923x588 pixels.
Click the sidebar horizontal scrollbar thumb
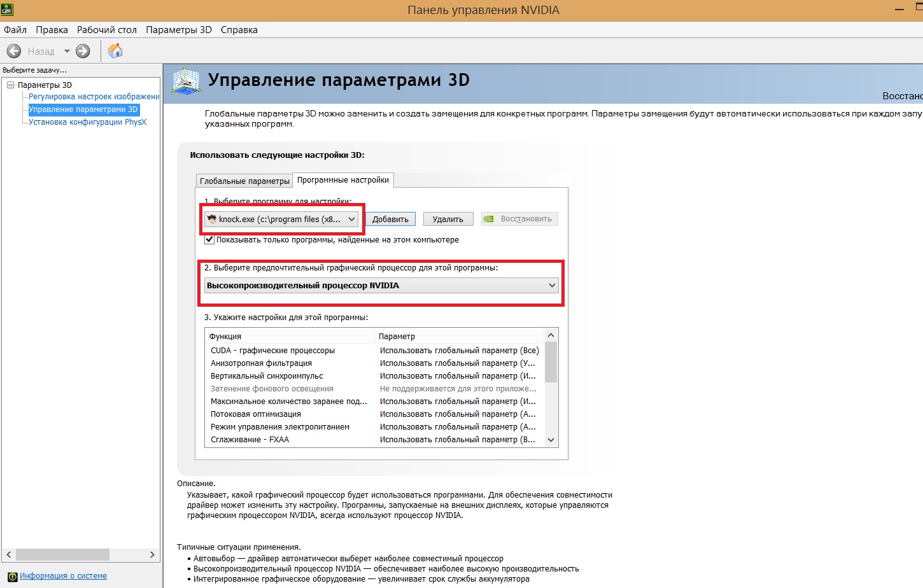pyautogui.click(x=62, y=554)
